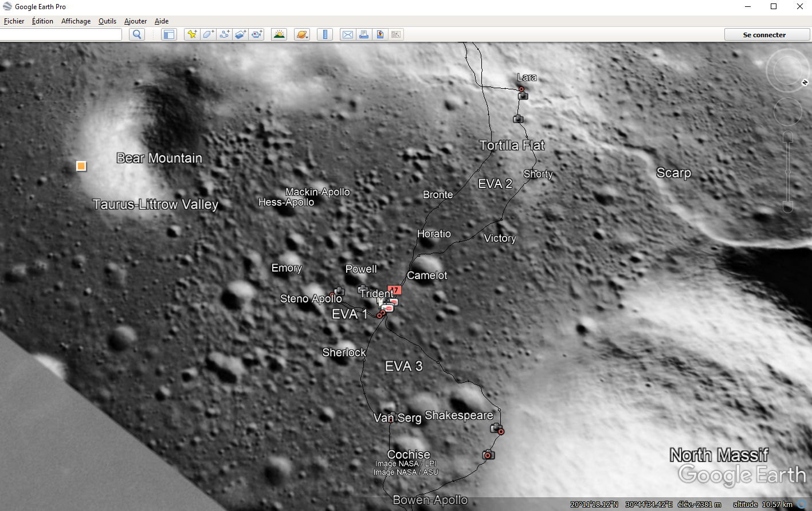Click the EVA 2 route label
The image size is (812, 511).
coord(495,184)
